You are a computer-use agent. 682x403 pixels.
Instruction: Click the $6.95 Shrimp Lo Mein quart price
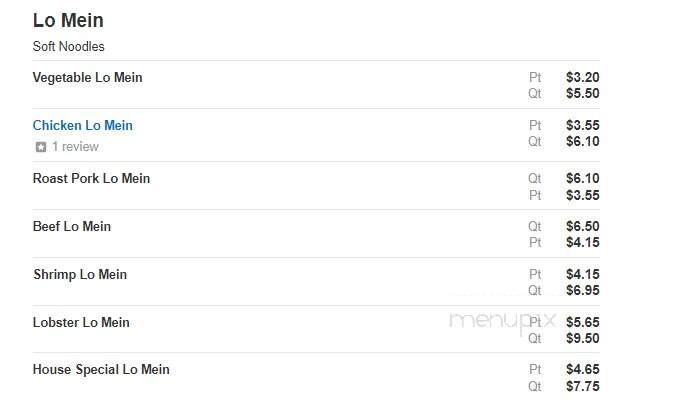click(583, 290)
